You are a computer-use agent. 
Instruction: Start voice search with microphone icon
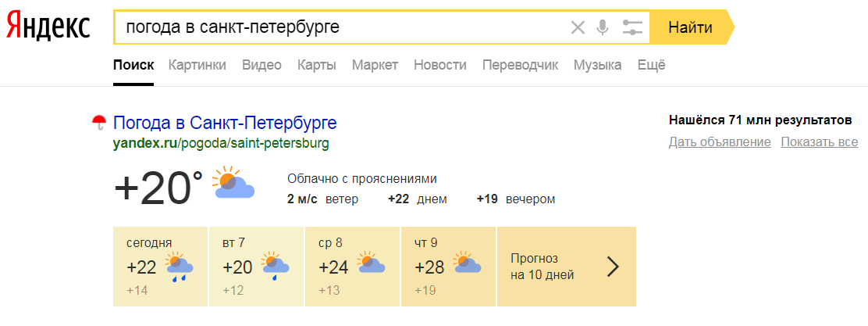click(603, 27)
